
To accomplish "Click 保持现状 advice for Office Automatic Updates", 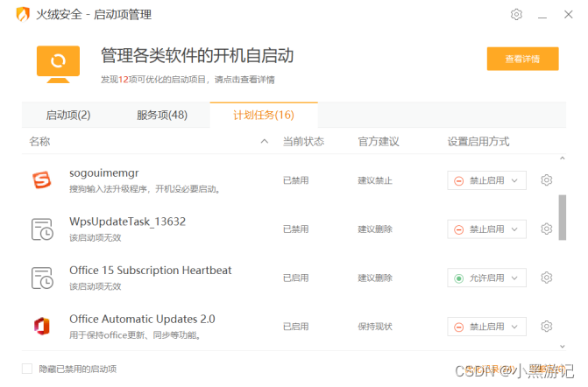I will point(375,327).
